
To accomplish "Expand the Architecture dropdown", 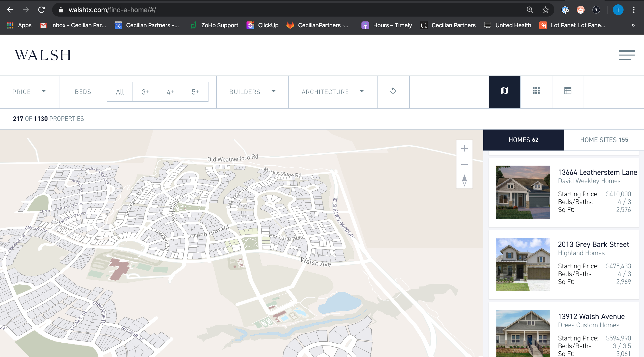I will click(332, 92).
